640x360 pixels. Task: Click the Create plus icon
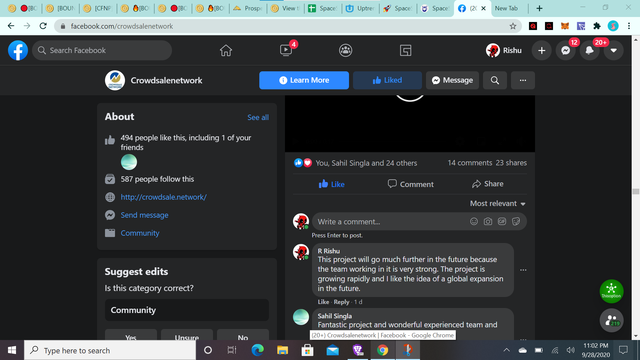[542, 50]
